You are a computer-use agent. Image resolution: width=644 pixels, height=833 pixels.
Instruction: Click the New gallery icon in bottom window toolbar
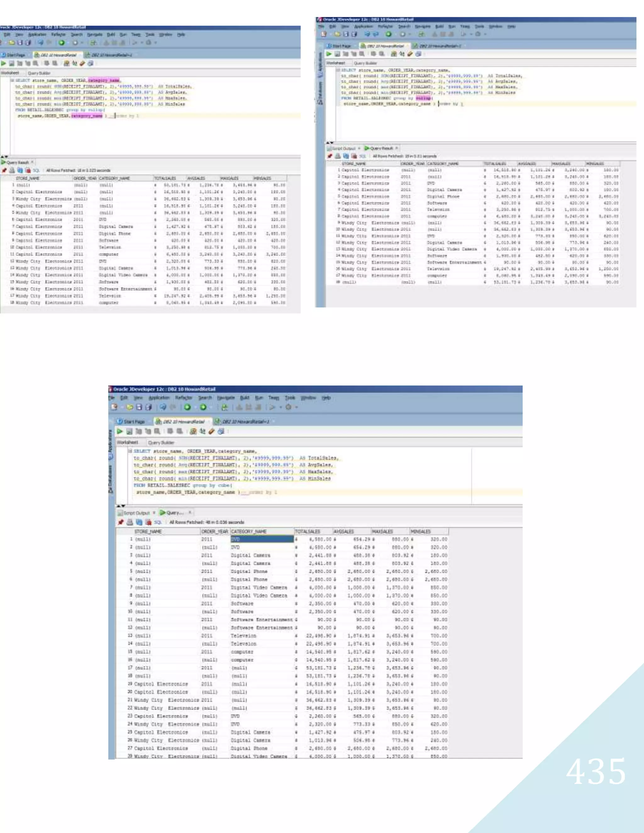114,407
